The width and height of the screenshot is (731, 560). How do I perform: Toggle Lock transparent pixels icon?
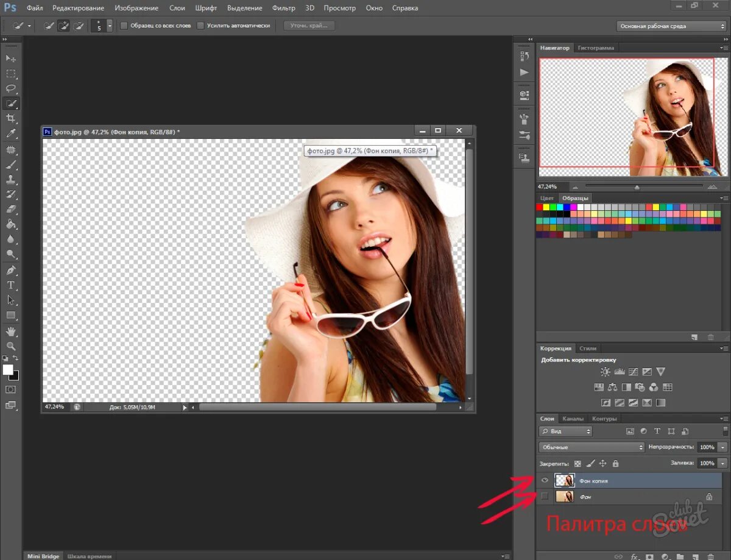(x=577, y=464)
